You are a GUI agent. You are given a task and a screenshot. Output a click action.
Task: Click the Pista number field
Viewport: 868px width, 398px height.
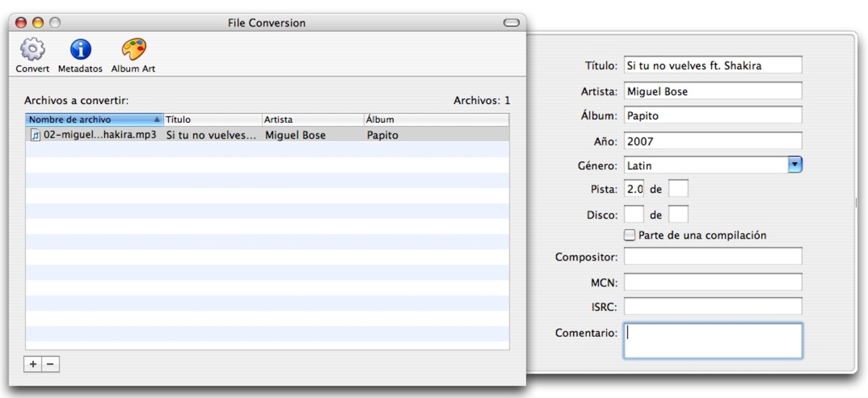click(x=634, y=189)
